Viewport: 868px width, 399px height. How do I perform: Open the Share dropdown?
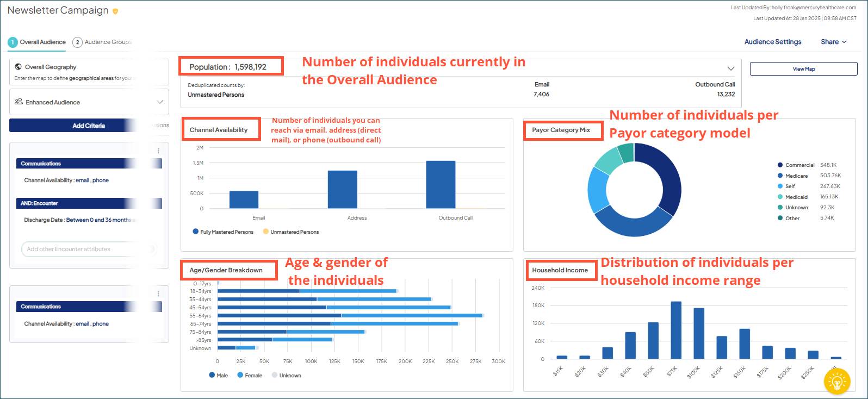click(x=833, y=42)
